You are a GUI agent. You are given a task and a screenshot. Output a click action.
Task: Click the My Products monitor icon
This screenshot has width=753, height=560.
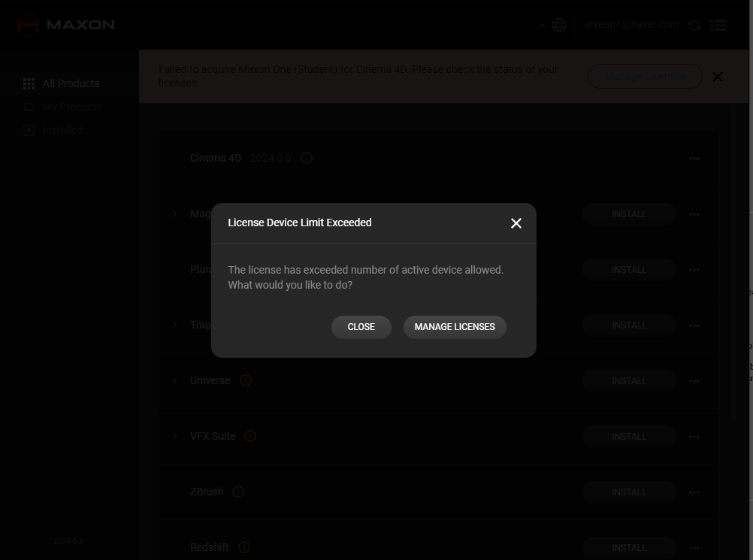(x=29, y=107)
